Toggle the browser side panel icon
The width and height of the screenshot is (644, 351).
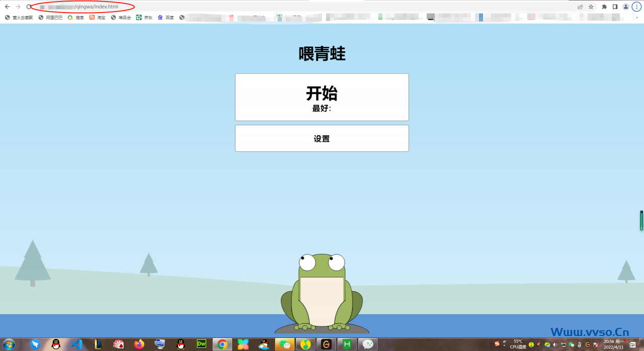(615, 7)
